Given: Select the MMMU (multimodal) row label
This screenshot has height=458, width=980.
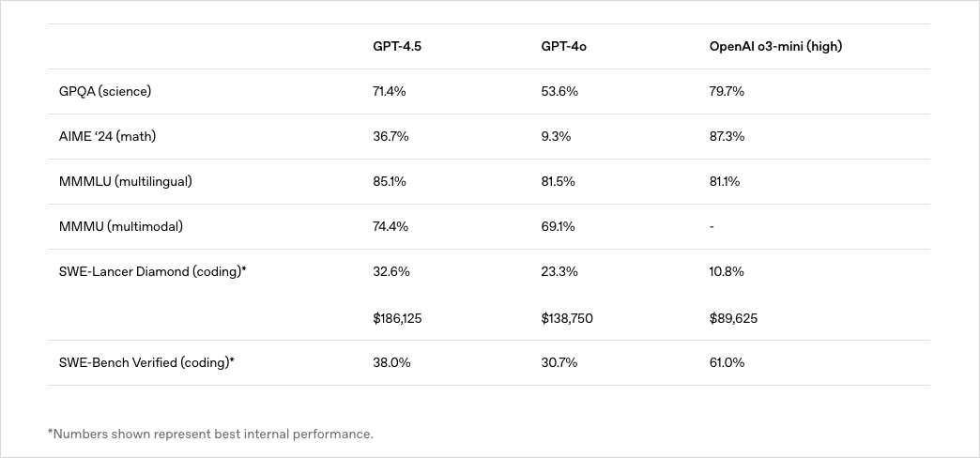Looking at the screenshot, I should [x=121, y=226].
